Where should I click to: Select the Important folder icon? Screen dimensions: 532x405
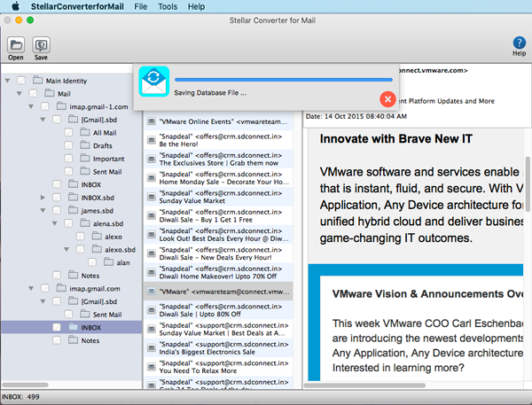(x=85, y=158)
